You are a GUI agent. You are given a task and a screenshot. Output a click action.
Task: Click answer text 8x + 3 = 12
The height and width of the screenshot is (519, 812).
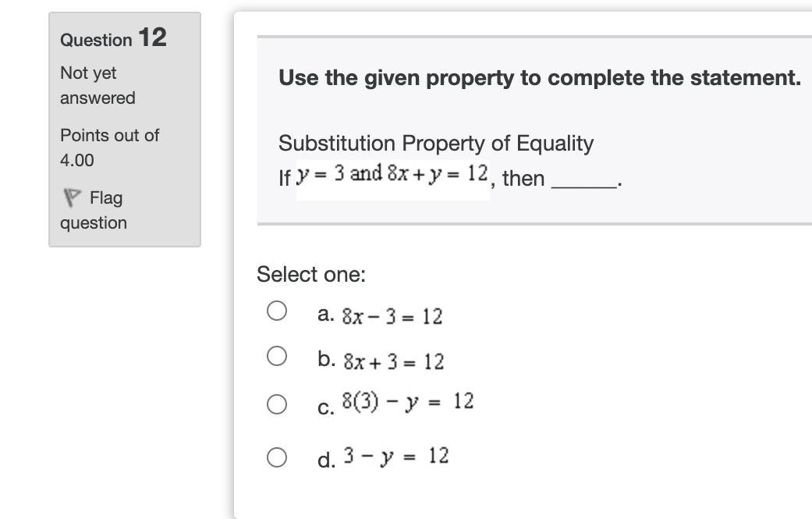click(393, 362)
